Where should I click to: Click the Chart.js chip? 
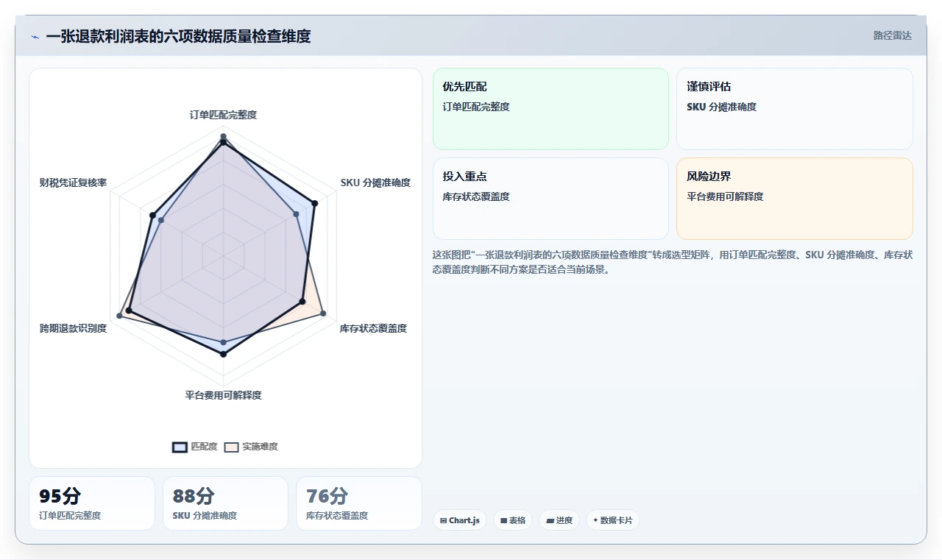tap(459, 520)
